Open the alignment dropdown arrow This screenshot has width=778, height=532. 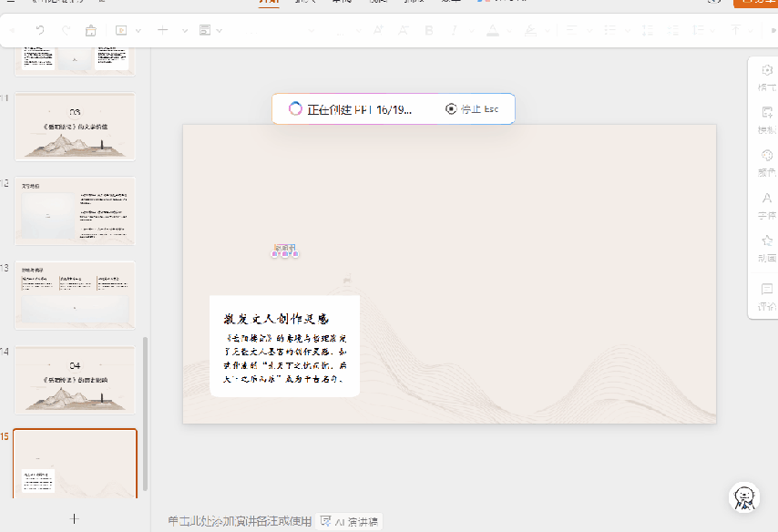click(x=590, y=31)
